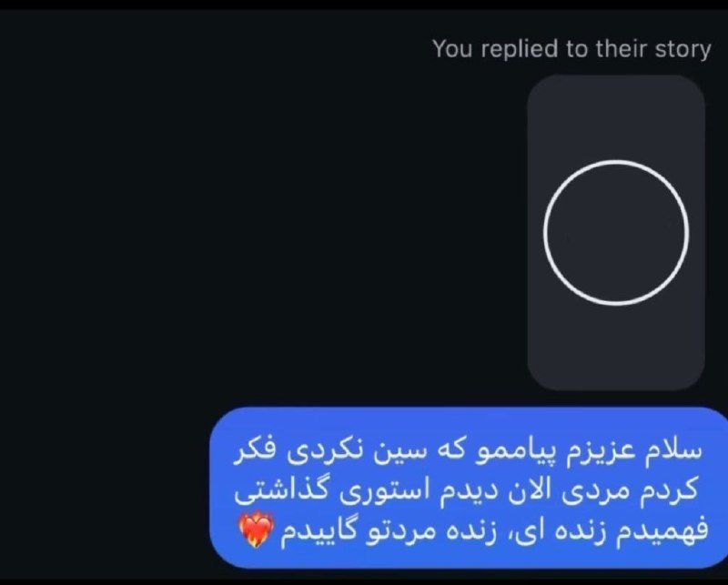Select the blue sent message bubble

[x=469, y=488]
